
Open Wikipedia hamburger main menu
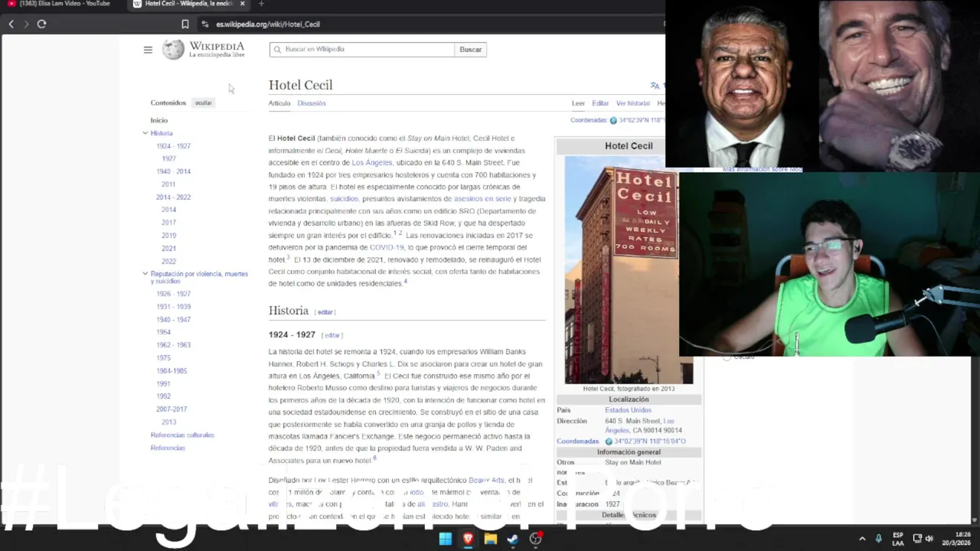(x=148, y=50)
